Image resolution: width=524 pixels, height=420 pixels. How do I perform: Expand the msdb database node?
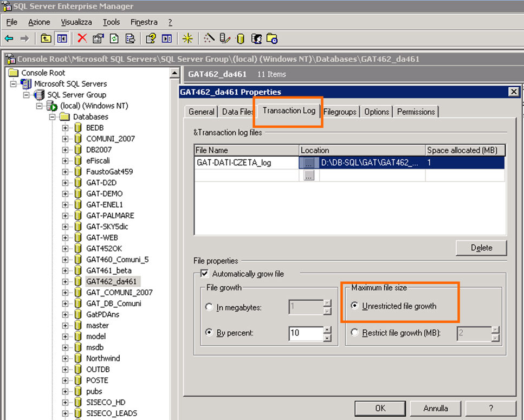tap(65, 347)
